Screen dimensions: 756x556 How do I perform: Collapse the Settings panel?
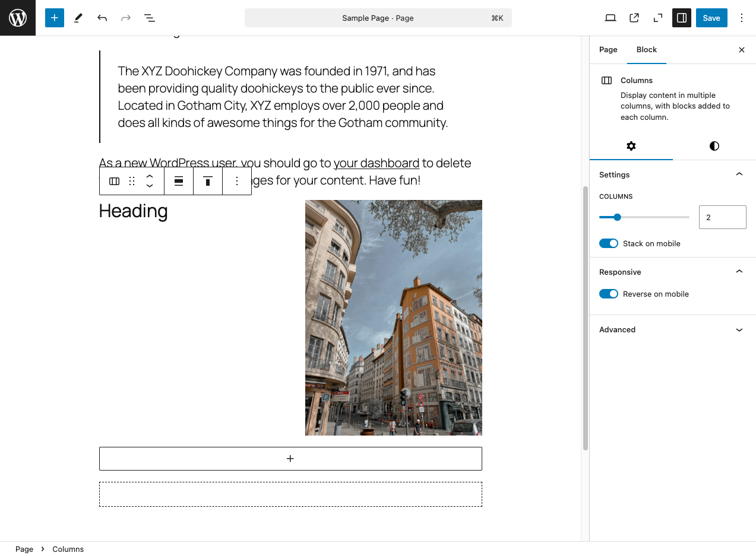[x=673, y=174]
